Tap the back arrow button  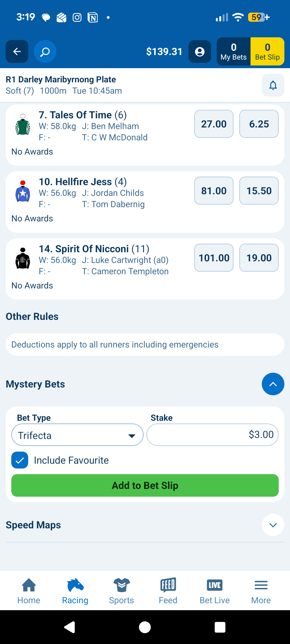point(17,52)
